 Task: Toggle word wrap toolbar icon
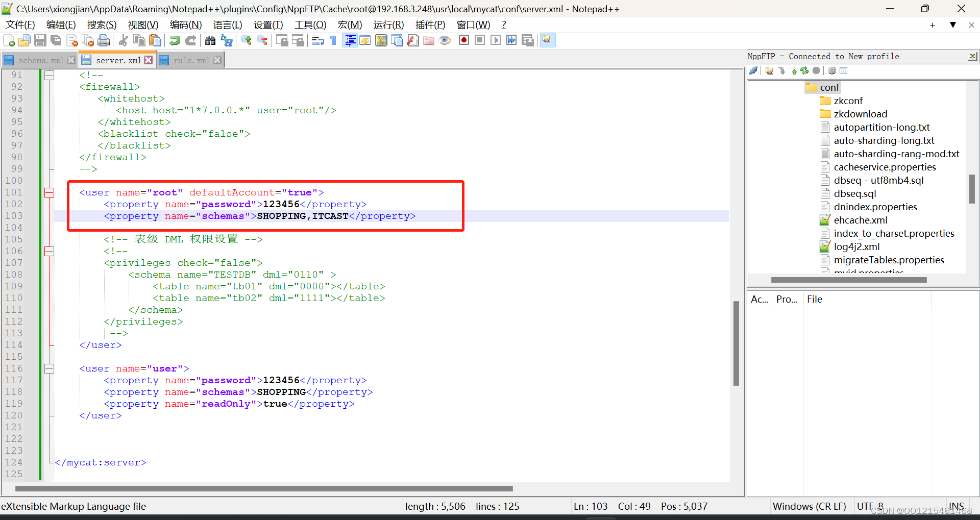click(317, 40)
